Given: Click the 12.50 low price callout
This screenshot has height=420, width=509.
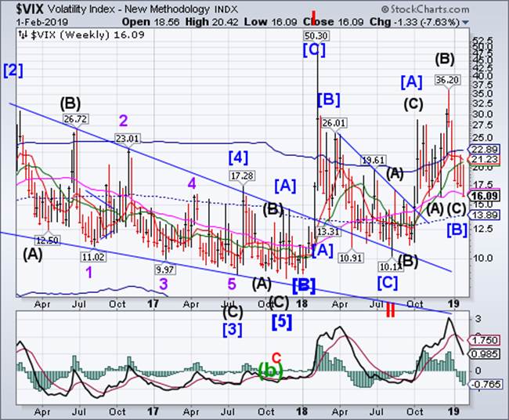Looking at the screenshot, I should point(48,241).
